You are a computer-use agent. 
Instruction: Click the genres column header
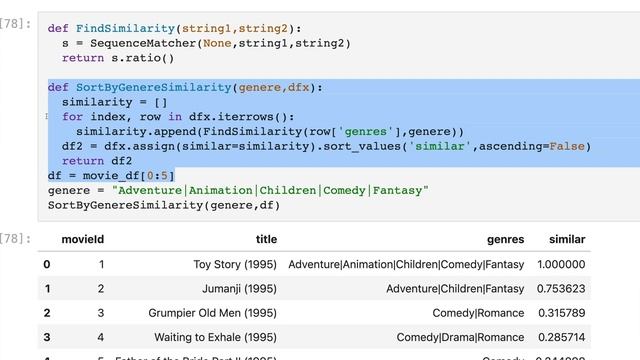coord(505,239)
